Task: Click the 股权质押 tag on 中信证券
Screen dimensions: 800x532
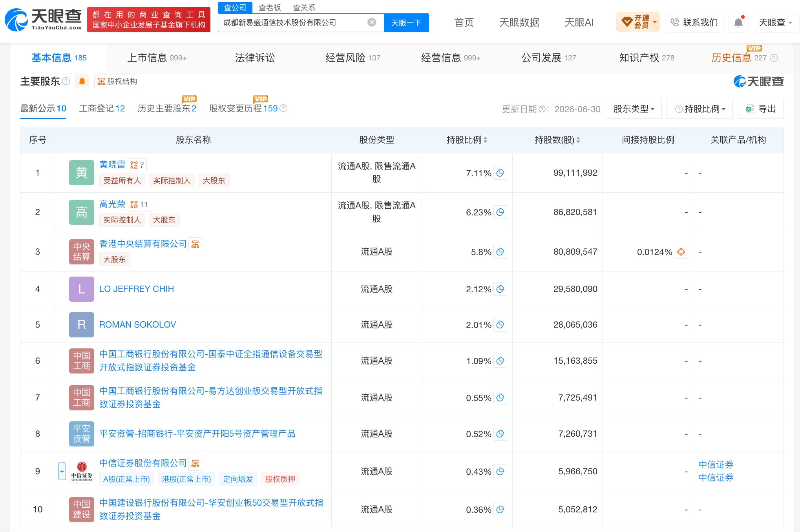Action: 280,479
